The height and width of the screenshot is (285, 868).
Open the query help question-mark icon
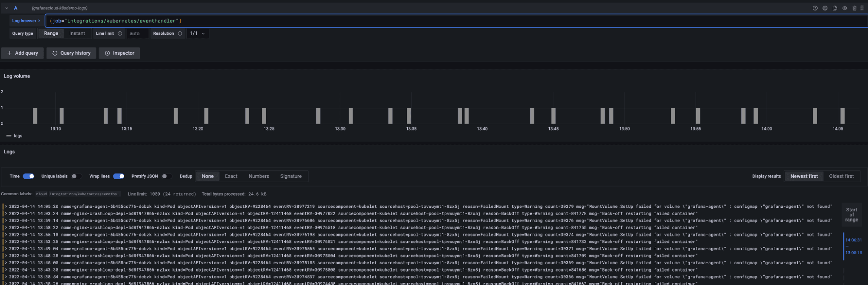(815, 8)
